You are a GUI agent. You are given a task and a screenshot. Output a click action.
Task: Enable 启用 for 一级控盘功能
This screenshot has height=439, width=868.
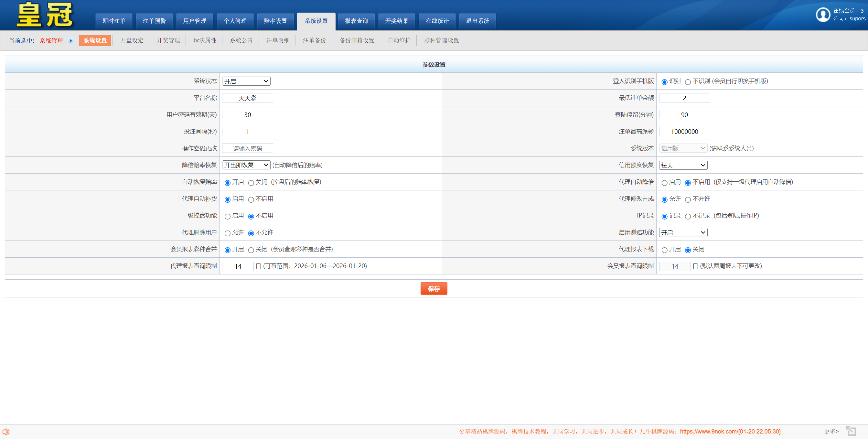pyautogui.click(x=228, y=216)
